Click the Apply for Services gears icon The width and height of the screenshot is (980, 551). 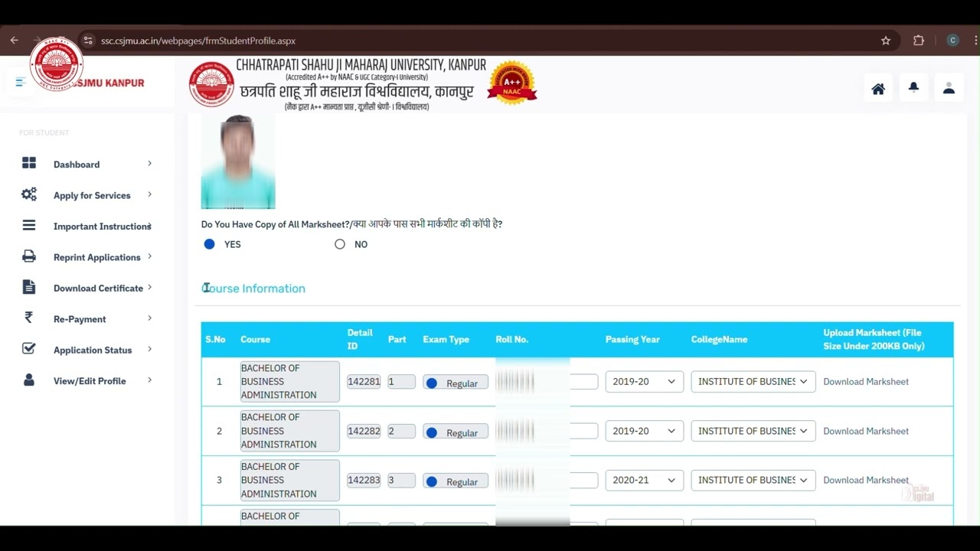coord(29,194)
